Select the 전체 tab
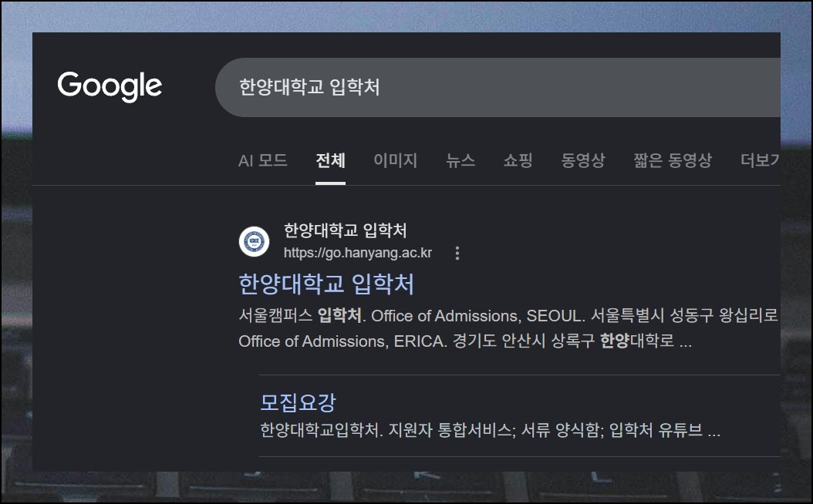 330,160
